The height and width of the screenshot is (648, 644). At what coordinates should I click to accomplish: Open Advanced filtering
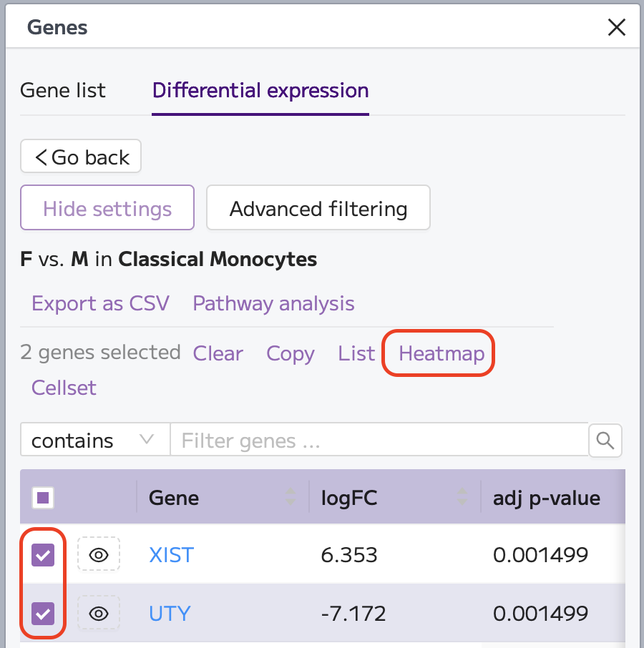pos(318,208)
